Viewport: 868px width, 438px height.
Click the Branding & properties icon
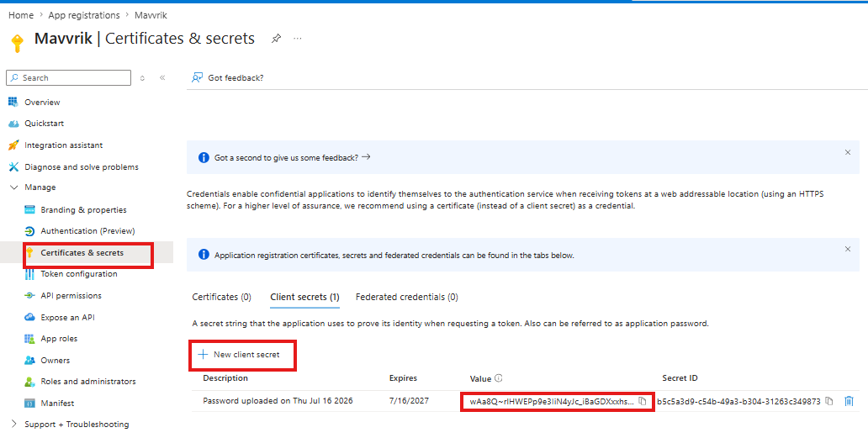pos(30,209)
